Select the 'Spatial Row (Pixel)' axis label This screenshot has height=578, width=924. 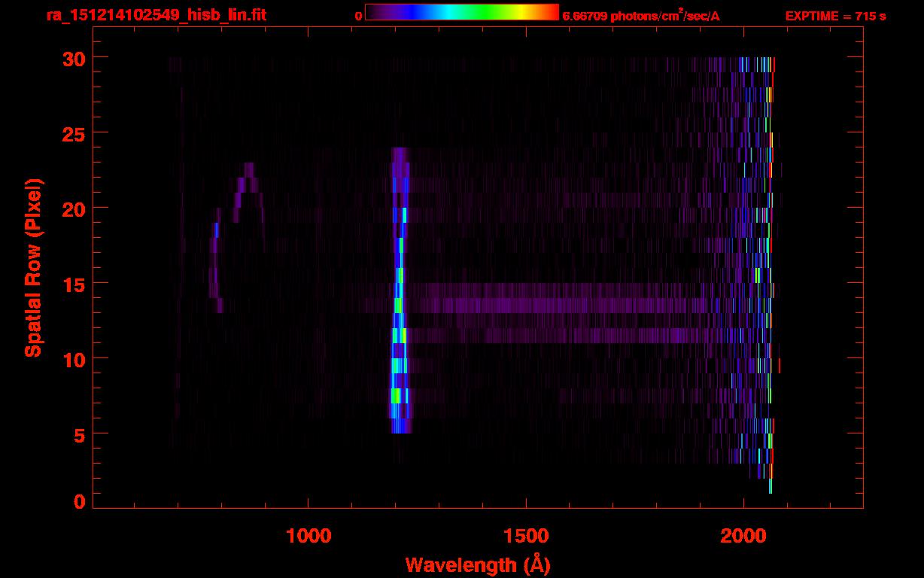click(x=33, y=267)
